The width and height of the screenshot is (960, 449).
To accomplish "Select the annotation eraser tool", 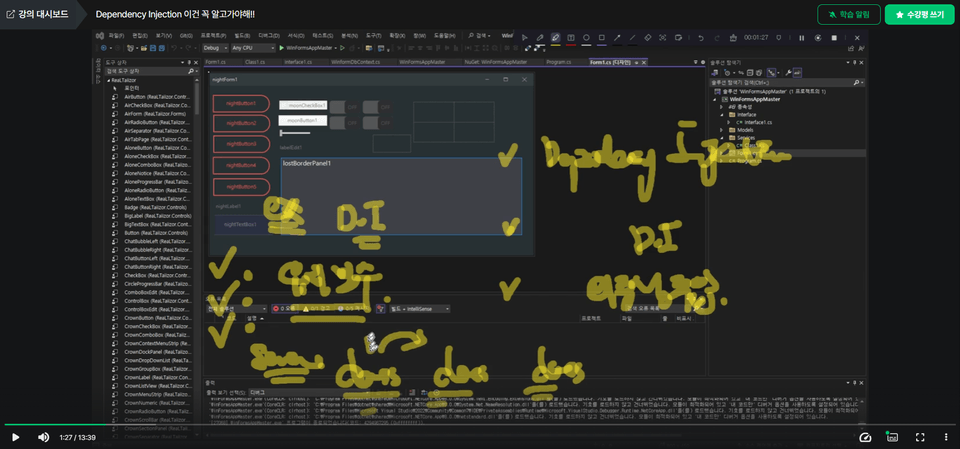I will pos(648,37).
